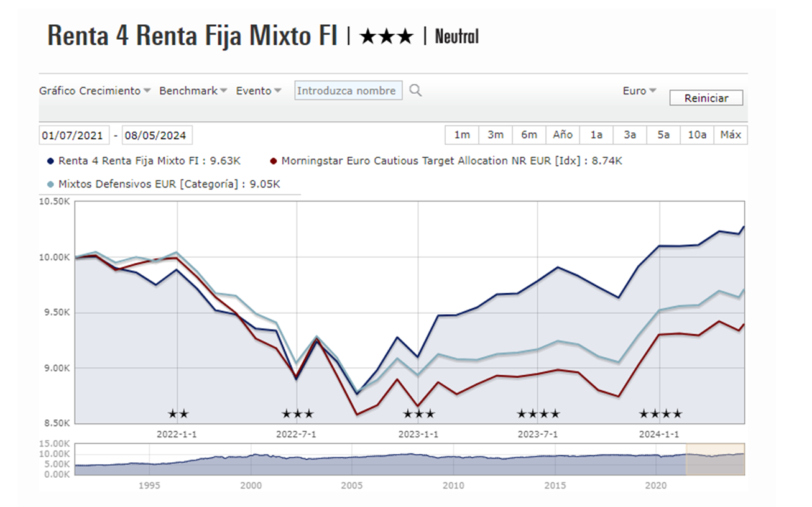Click the 1995 label on overview timeline
Viewport: 812px width, 507px height.
[x=149, y=485]
